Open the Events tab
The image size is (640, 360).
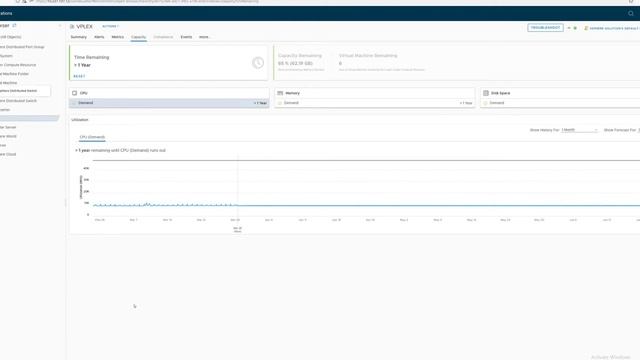click(x=186, y=37)
